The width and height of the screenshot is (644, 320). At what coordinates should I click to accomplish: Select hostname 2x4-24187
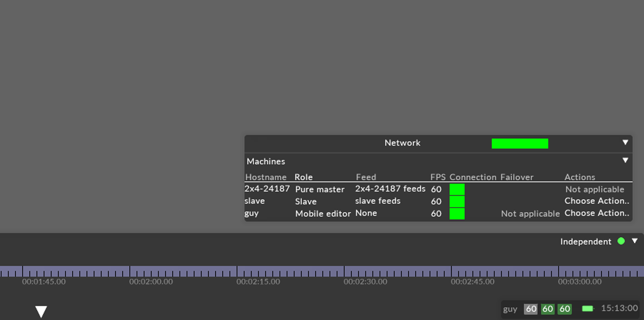(267, 189)
